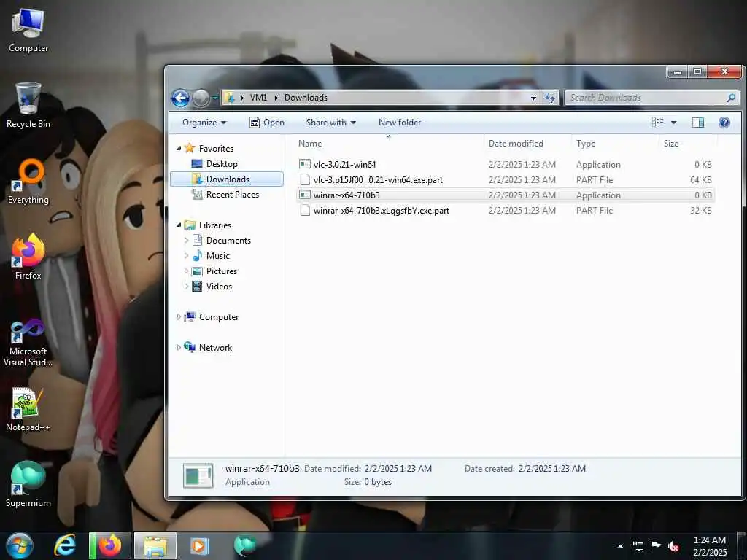The image size is (747, 560).
Task: Select Downloads in Favorites
Action: point(228,179)
